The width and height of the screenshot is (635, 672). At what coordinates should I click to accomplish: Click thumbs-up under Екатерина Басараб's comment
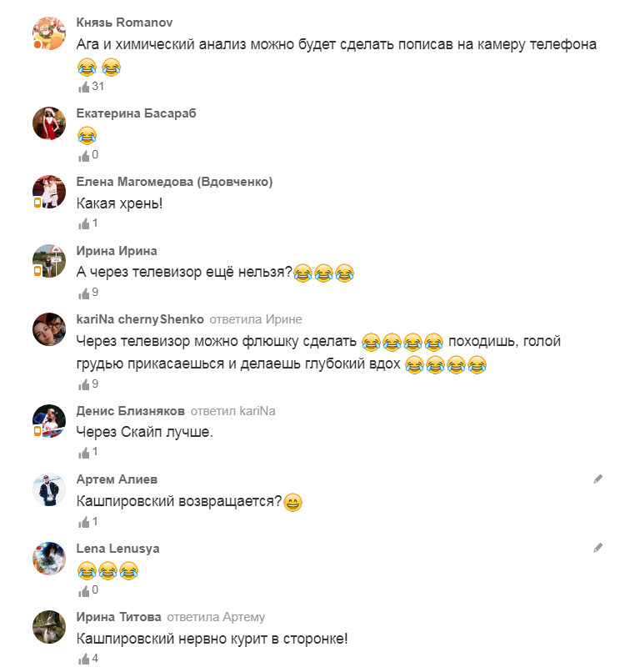click(x=83, y=156)
